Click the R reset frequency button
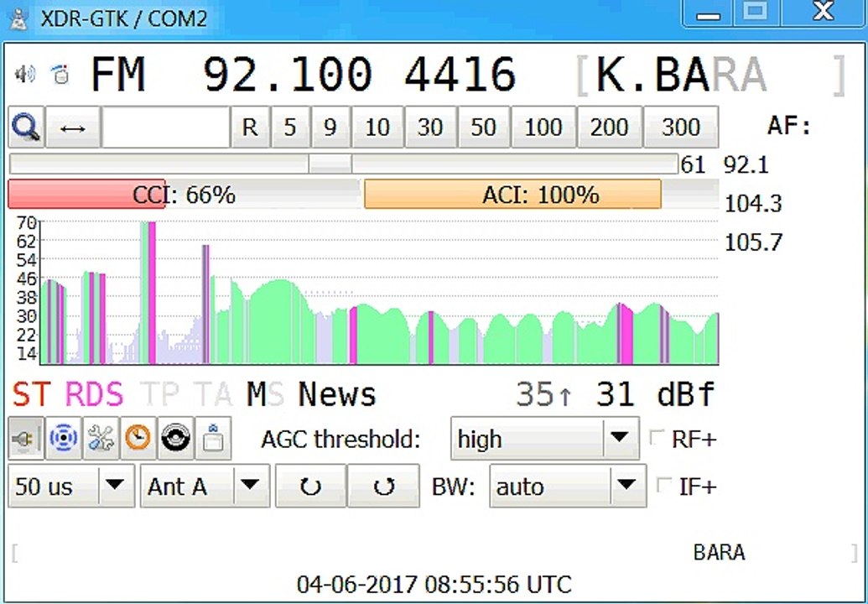 coord(250,128)
